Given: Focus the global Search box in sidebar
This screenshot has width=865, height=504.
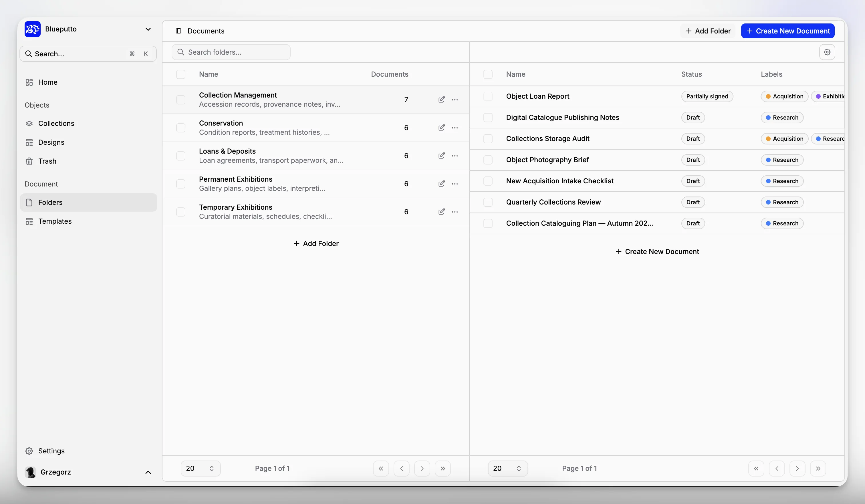Looking at the screenshot, I should pyautogui.click(x=88, y=54).
